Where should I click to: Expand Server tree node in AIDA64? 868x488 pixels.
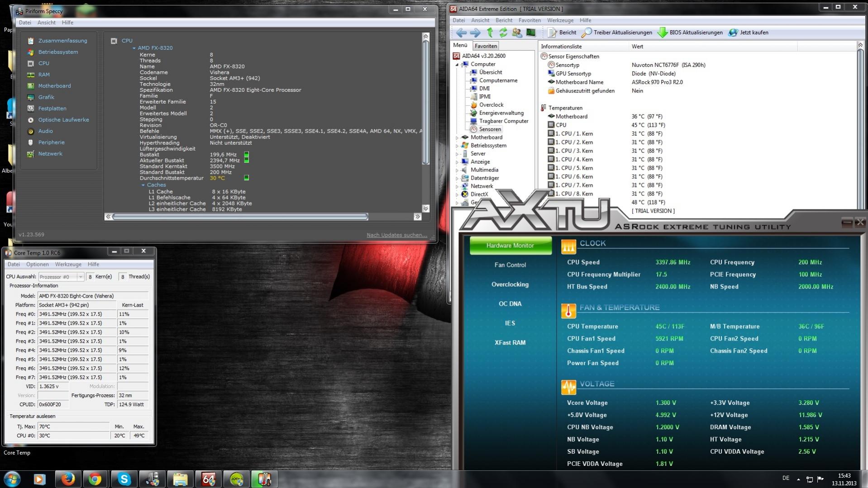click(457, 154)
